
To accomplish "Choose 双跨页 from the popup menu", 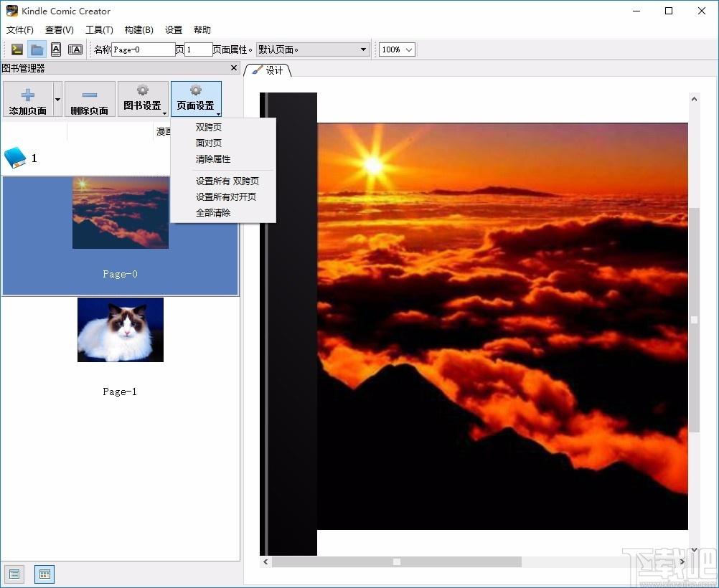I will click(x=223, y=128).
